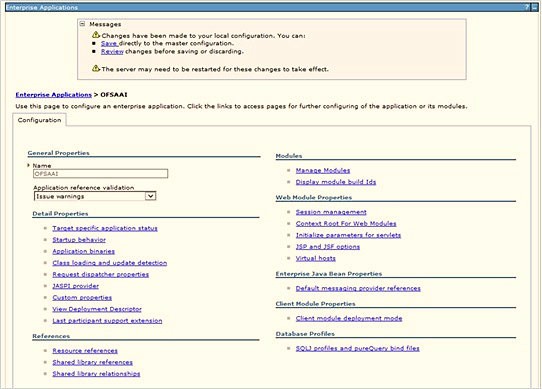Screen dimensions: 542x389
Task: Open JSP and JSF options link
Action: coord(328,247)
